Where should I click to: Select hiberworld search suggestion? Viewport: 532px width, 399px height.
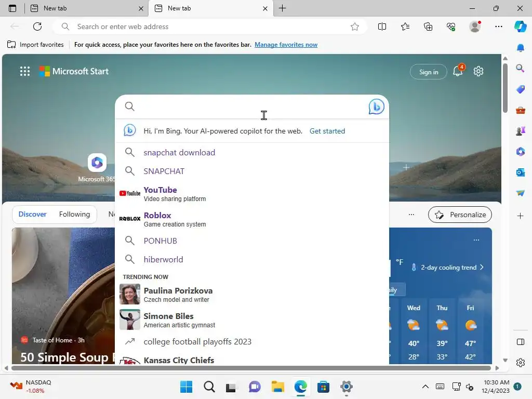tap(252, 259)
